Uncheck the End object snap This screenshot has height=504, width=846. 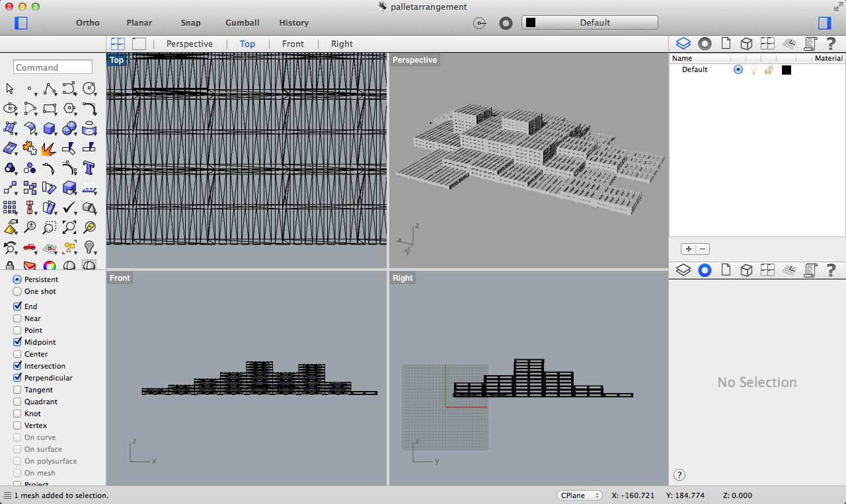pyautogui.click(x=17, y=306)
